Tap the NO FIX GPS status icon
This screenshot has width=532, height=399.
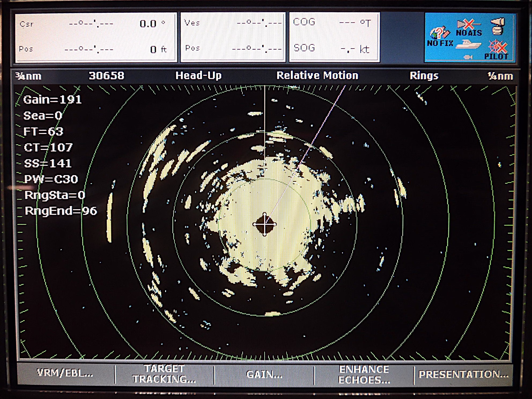pos(440,37)
